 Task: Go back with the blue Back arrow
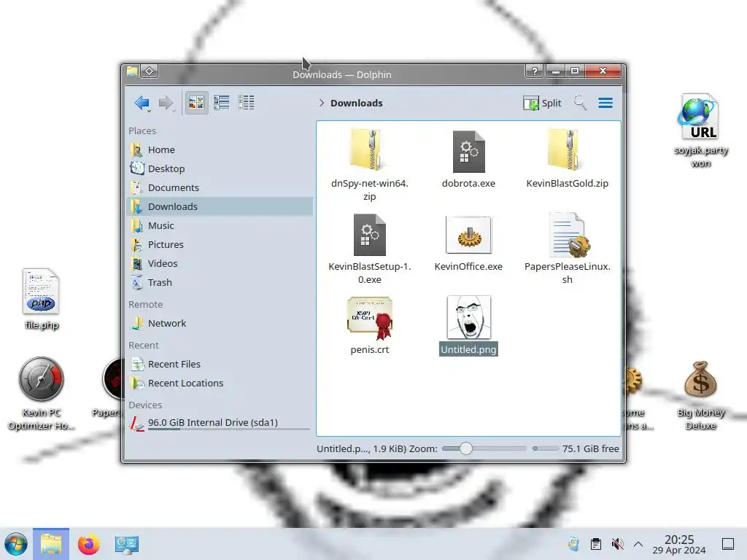[142, 102]
